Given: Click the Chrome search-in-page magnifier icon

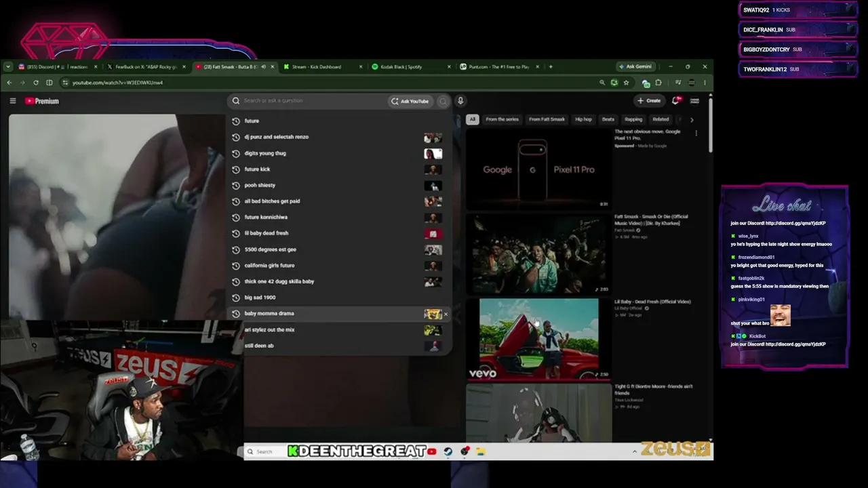Looking at the screenshot, I should click(x=601, y=83).
